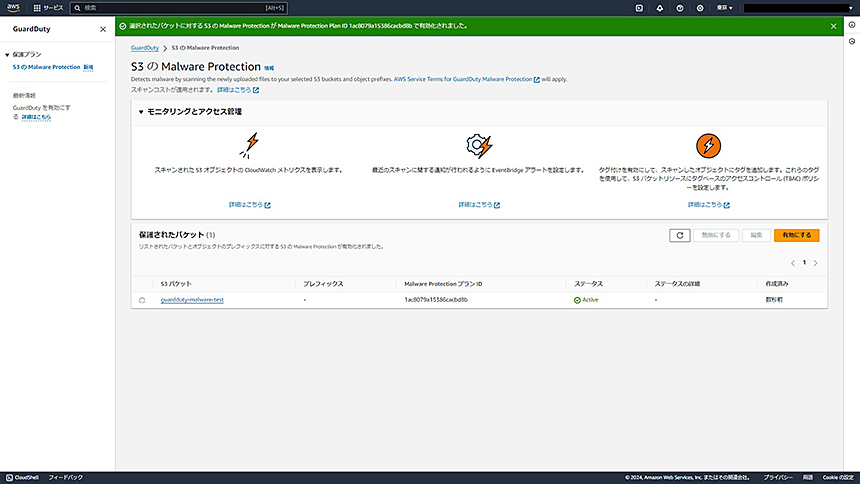This screenshot has width=860, height=484.
Task: Click the ステータス column header
Action: coord(589,284)
